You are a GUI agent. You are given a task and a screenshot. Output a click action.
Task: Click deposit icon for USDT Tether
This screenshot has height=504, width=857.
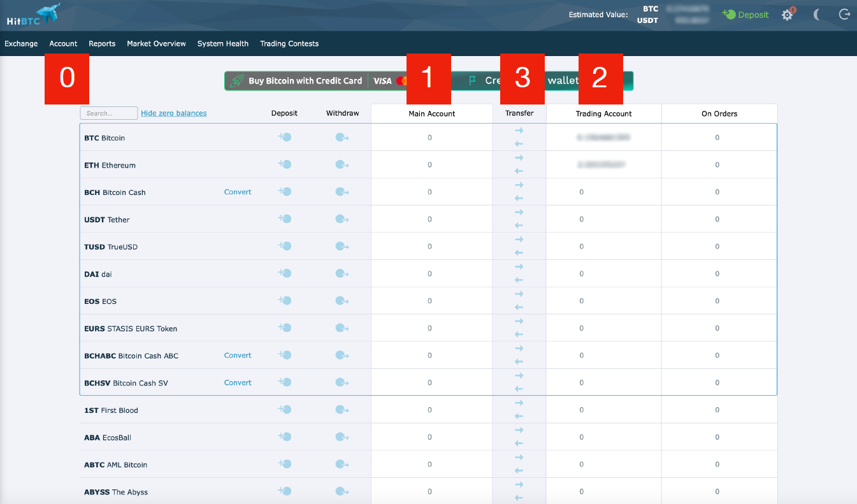pyautogui.click(x=285, y=219)
